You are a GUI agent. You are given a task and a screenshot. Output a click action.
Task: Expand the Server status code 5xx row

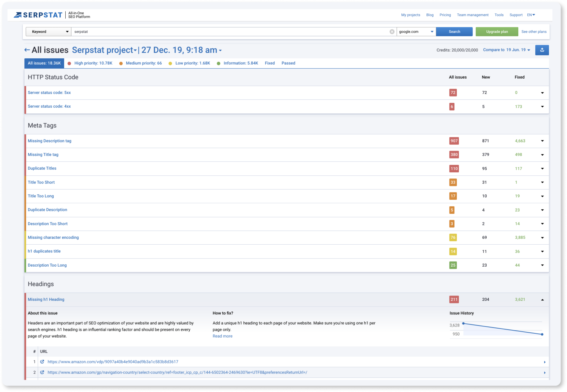542,93
